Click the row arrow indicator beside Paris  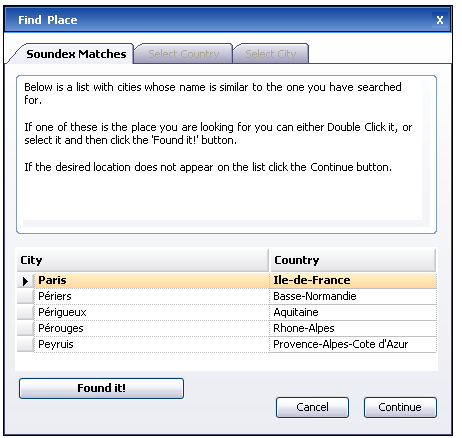click(x=26, y=281)
